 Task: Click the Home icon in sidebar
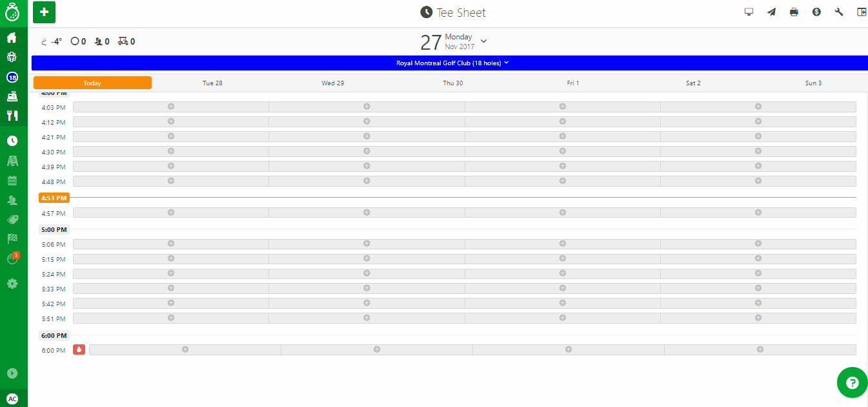12,37
